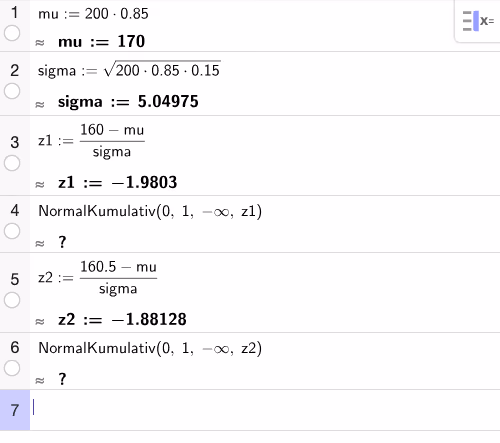Select row 5 header number
Screen dimensions: 500x443
coord(14,279)
